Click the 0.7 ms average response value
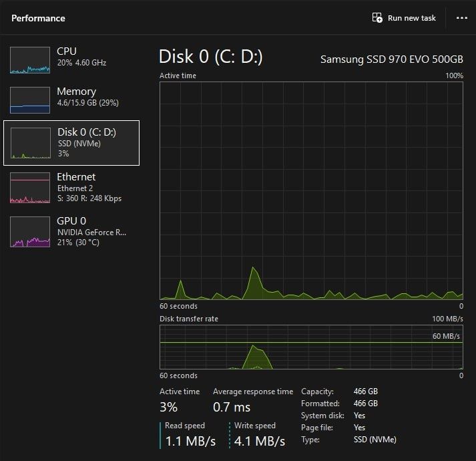This screenshot has height=461, width=476. click(232, 407)
